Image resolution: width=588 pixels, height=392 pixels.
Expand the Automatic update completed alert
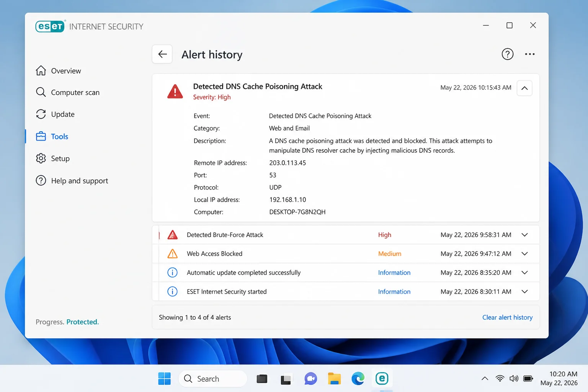click(x=524, y=273)
